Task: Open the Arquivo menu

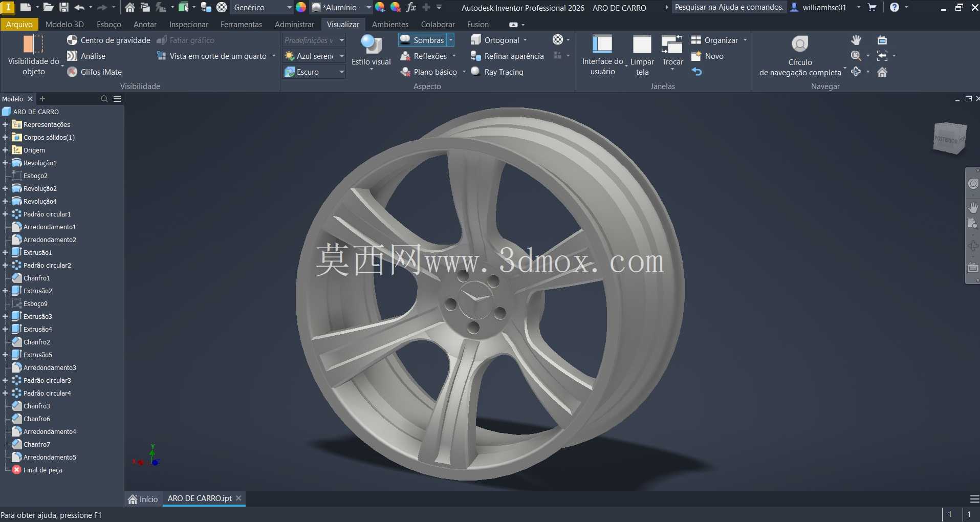Action: pyautogui.click(x=19, y=24)
